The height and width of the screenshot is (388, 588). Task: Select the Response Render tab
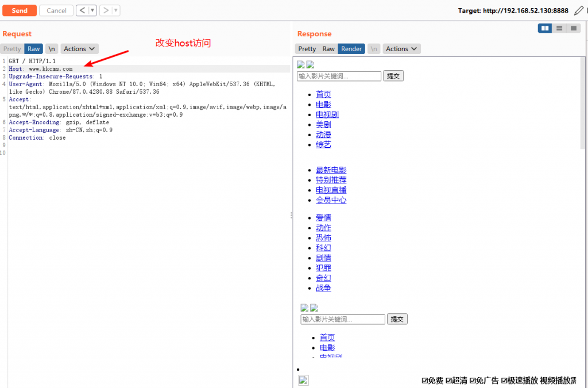point(351,49)
